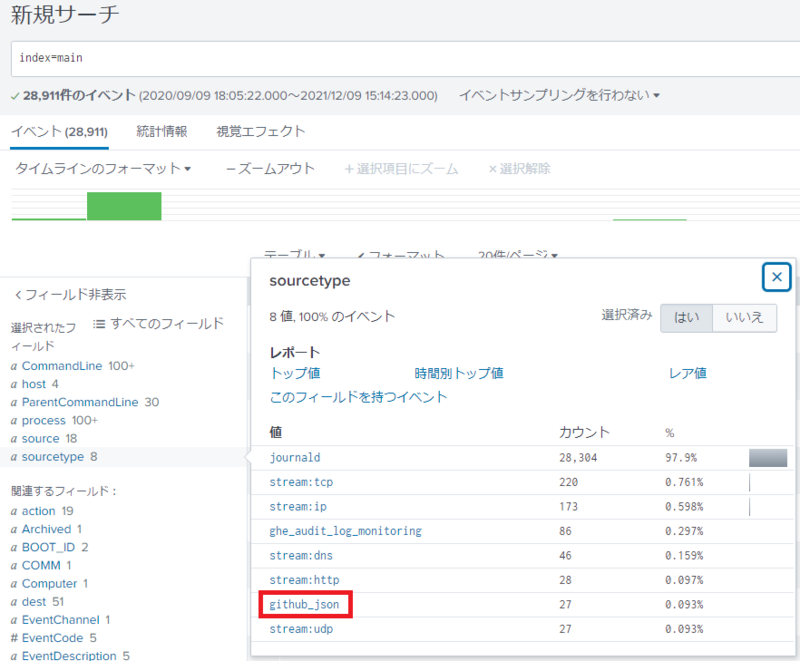Click the journald value
This screenshot has height=661, width=800.
[295, 457]
